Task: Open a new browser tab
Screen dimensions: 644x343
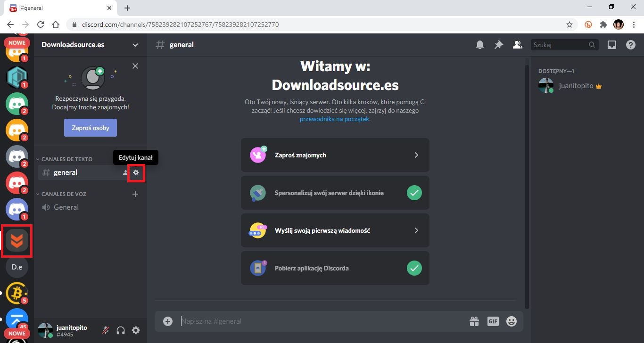Action: [127, 8]
